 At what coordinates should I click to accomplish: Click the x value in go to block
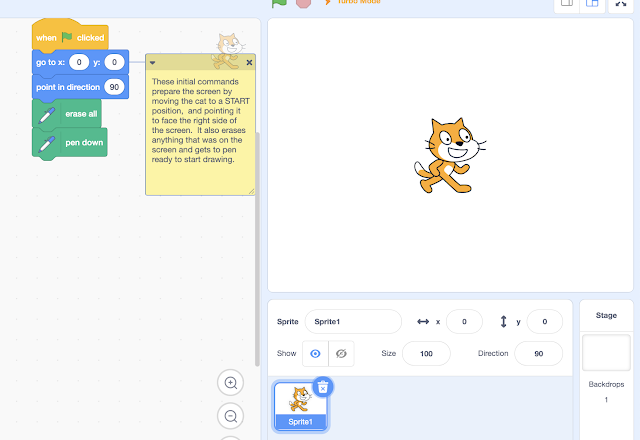coord(79,62)
